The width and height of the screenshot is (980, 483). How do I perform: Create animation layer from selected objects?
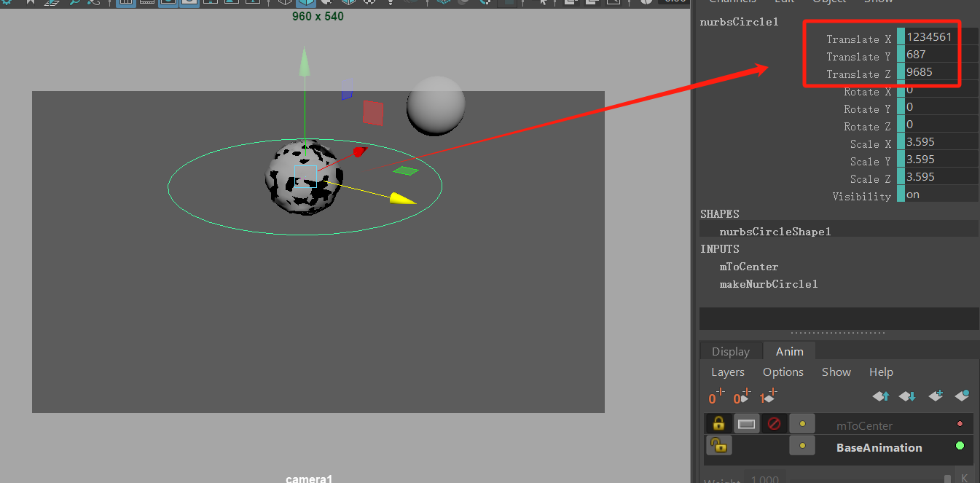click(x=962, y=396)
